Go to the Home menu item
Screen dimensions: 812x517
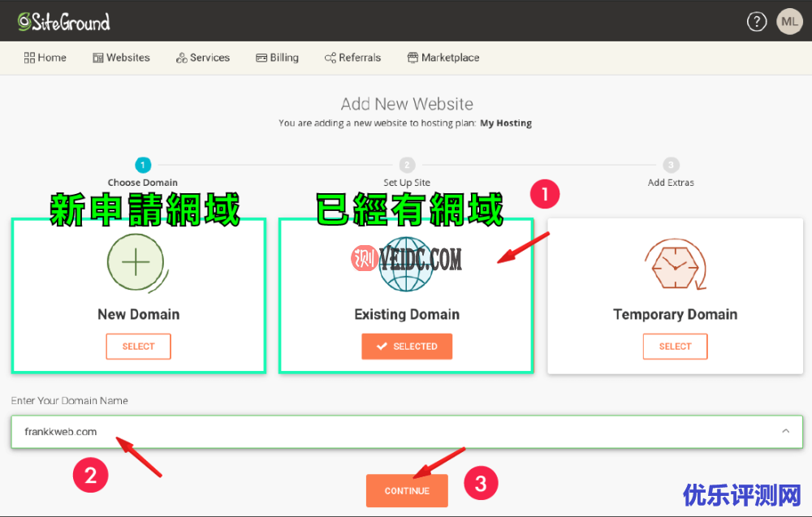pyautogui.click(x=45, y=58)
